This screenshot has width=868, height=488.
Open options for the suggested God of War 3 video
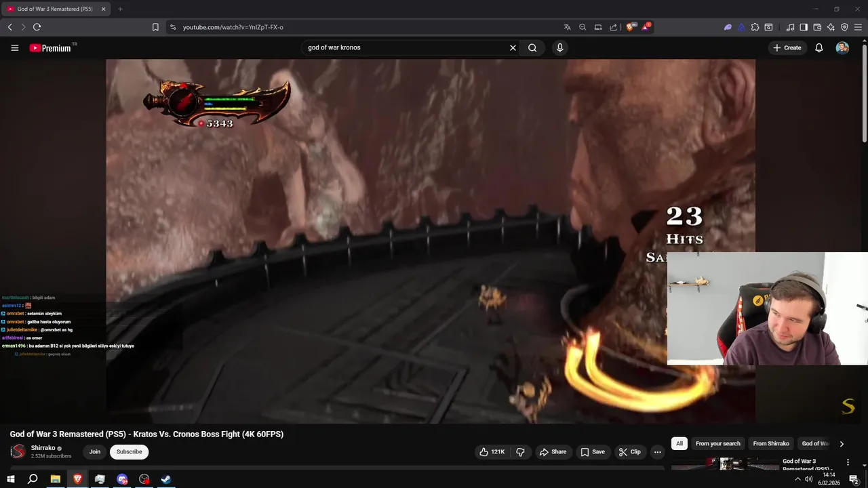point(848,462)
